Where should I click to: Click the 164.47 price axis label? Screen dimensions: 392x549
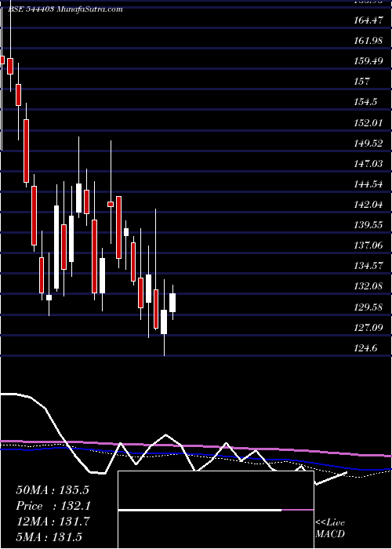tap(368, 20)
